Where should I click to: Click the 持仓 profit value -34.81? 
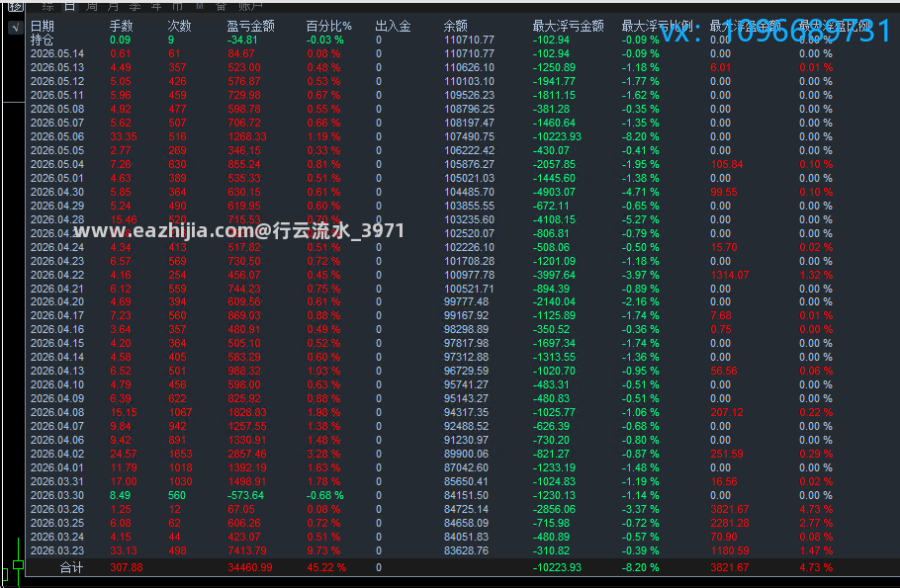coord(242,41)
